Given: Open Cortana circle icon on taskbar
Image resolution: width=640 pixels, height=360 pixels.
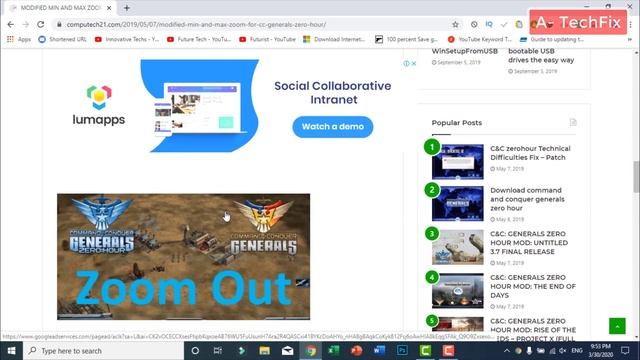Looking at the screenshot, I should (195, 351).
